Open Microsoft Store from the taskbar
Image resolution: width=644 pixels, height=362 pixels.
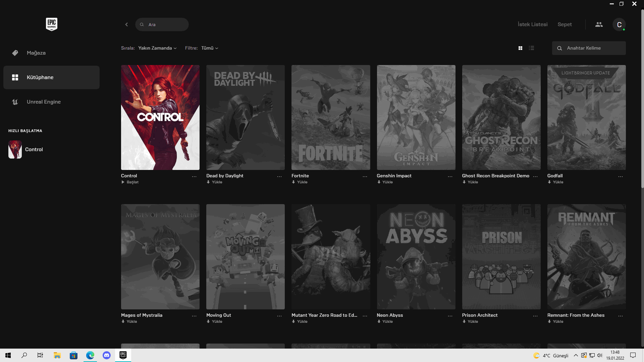coord(73,355)
